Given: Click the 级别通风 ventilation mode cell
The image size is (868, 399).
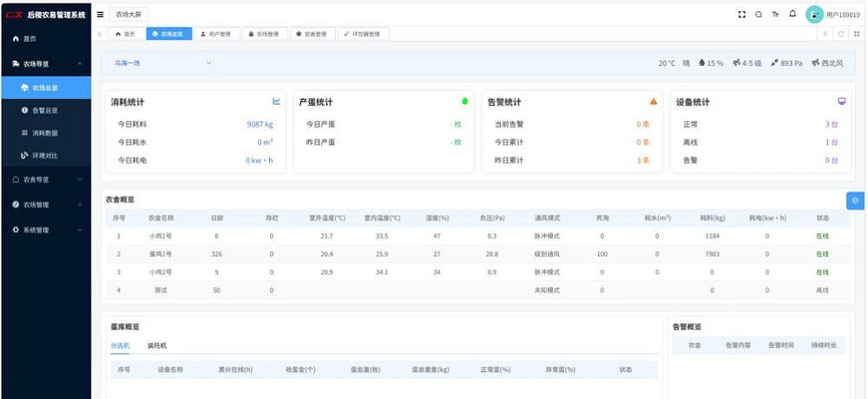Looking at the screenshot, I should [547, 254].
